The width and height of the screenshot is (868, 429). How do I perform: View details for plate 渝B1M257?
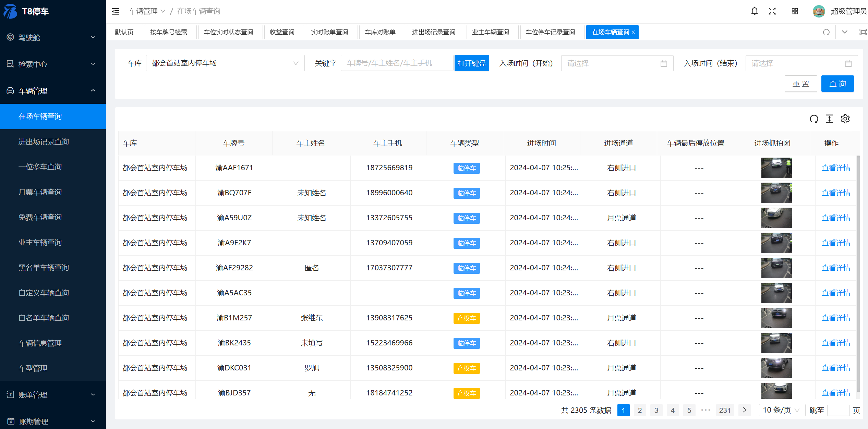point(836,318)
